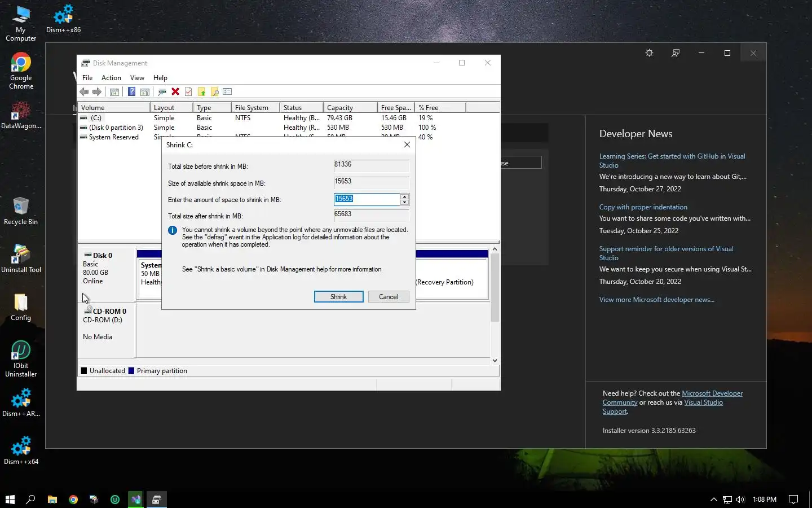This screenshot has height=508, width=812.
Task: Select CD-ROM 0 header in graphical view
Action: [107, 330]
